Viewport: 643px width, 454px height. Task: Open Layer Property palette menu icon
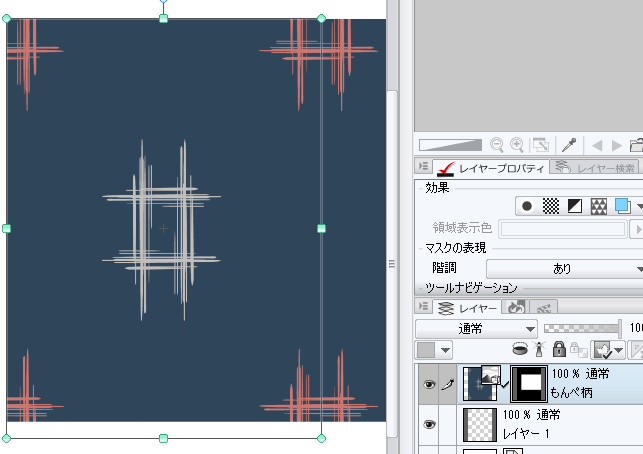(x=423, y=166)
